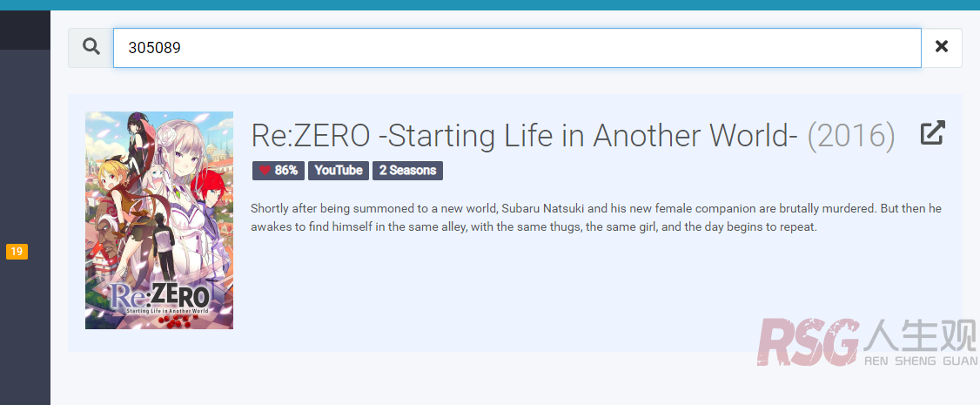Select the 86% heart rating badge
Screen dimensions: 980x405
click(279, 171)
